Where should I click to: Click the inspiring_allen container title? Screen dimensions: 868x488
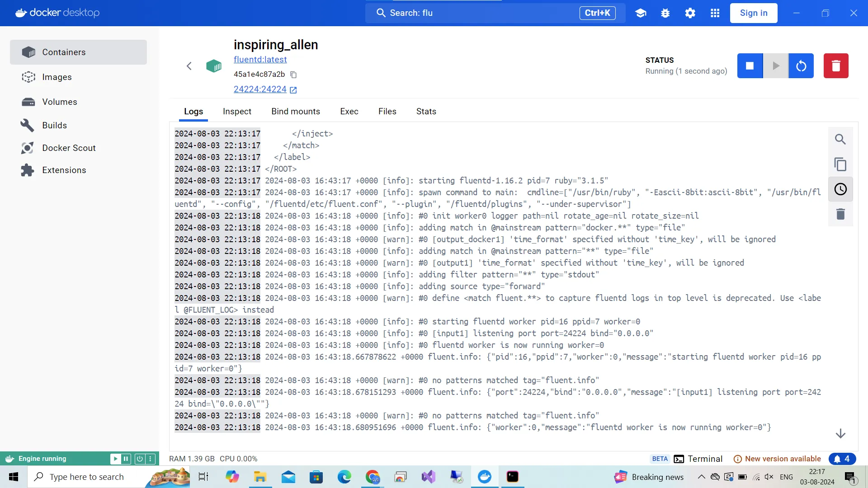point(276,45)
